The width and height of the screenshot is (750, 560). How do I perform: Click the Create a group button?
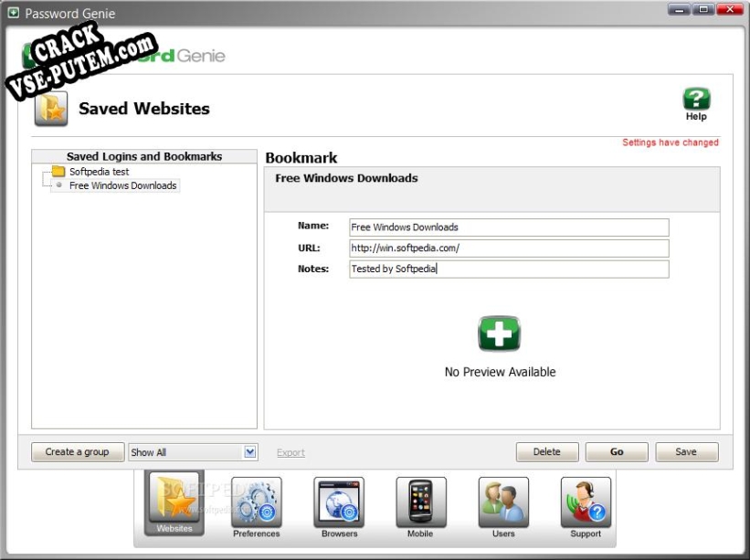coord(77,452)
